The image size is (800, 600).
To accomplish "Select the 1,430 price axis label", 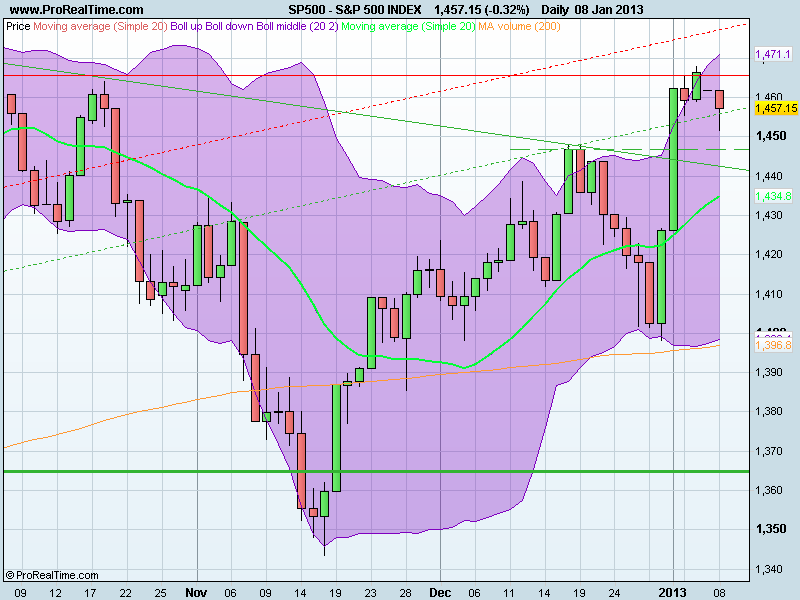I will pos(769,215).
